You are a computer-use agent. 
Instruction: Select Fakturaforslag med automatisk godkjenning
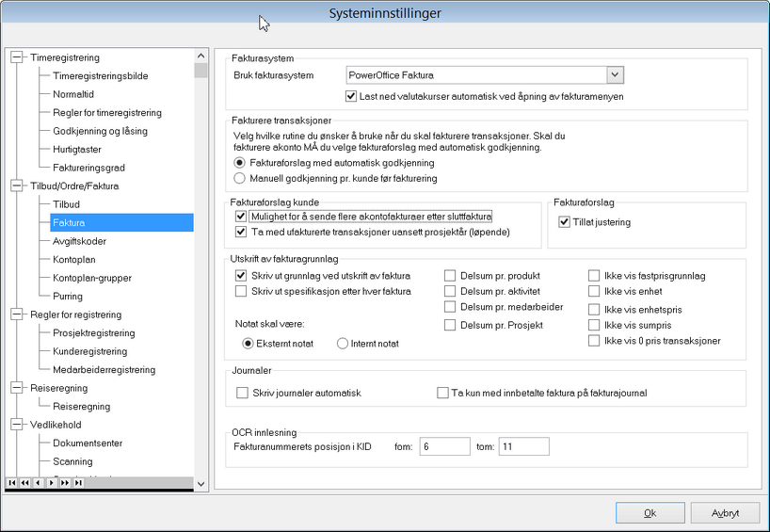(239, 163)
